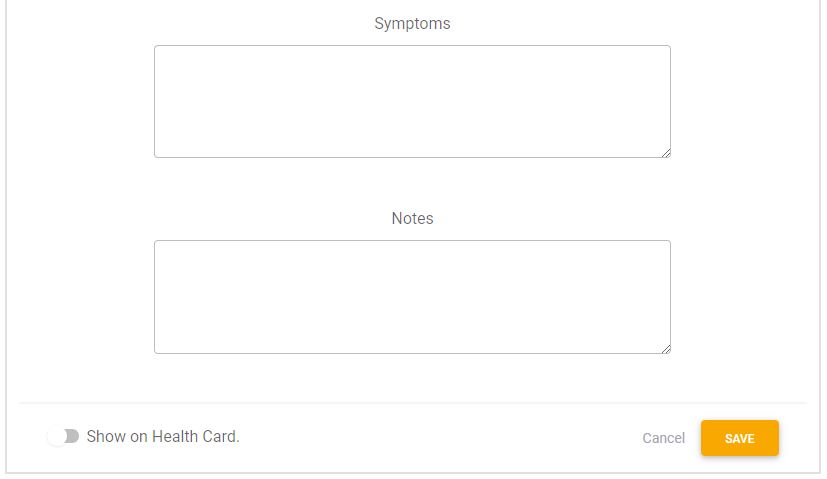The image size is (827, 479).
Task: Discard changes with Cancel
Action: 663,438
